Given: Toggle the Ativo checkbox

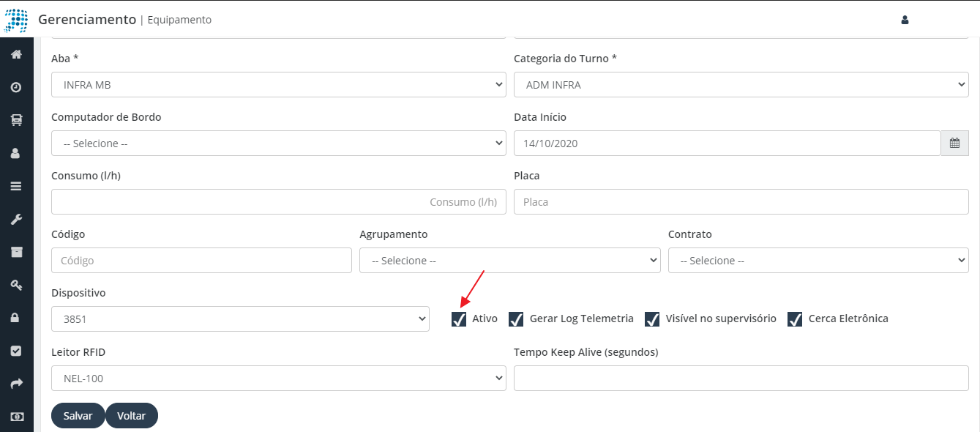Looking at the screenshot, I should coord(459,319).
